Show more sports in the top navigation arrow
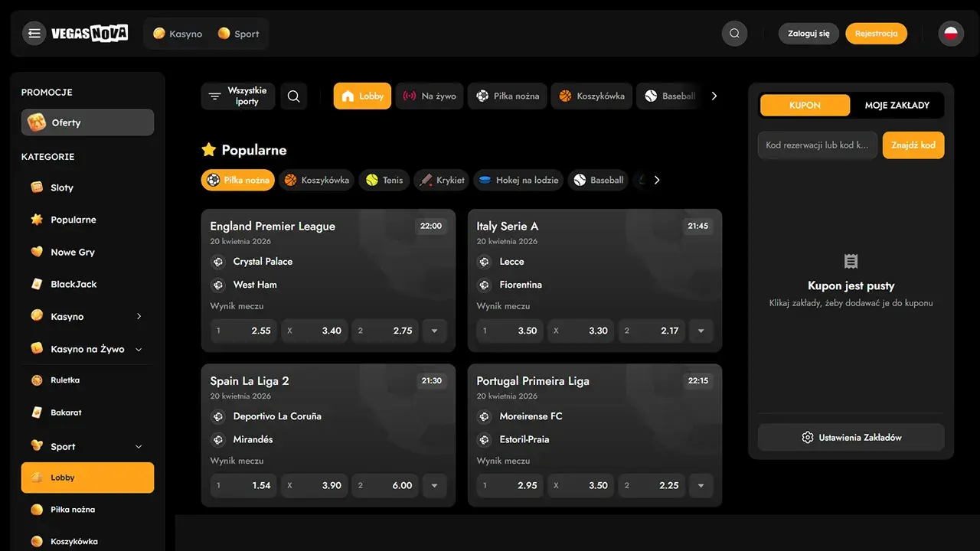Image resolution: width=980 pixels, height=551 pixels. pos(714,96)
